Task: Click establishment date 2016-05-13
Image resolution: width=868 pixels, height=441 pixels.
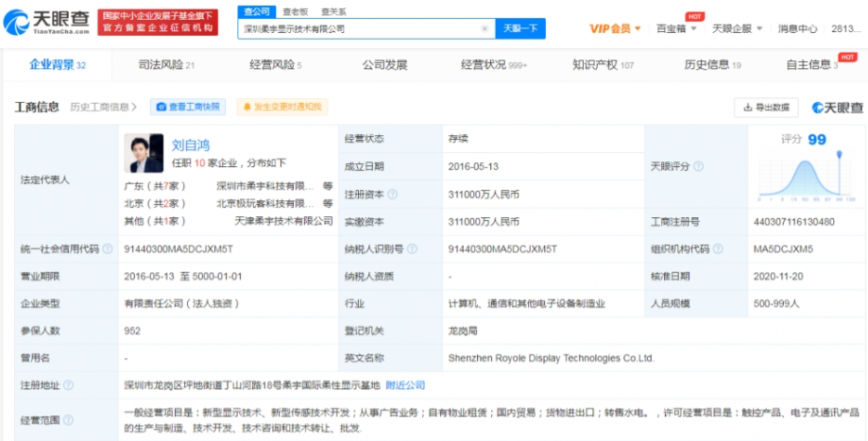Action: 472,166
